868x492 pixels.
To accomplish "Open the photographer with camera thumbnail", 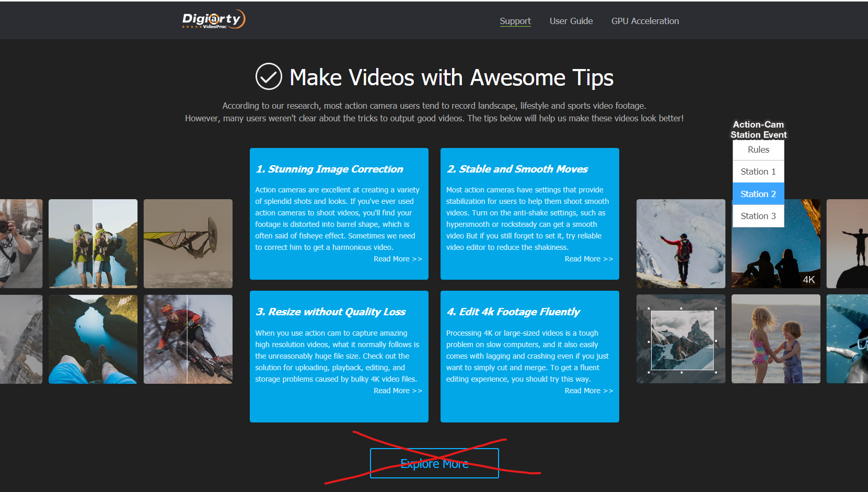I will coord(21,244).
